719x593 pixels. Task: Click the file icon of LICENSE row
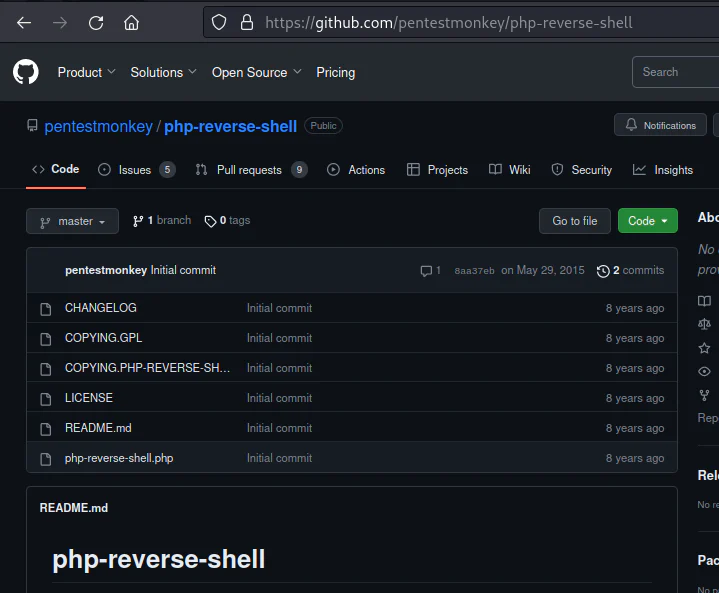(x=45, y=399)
